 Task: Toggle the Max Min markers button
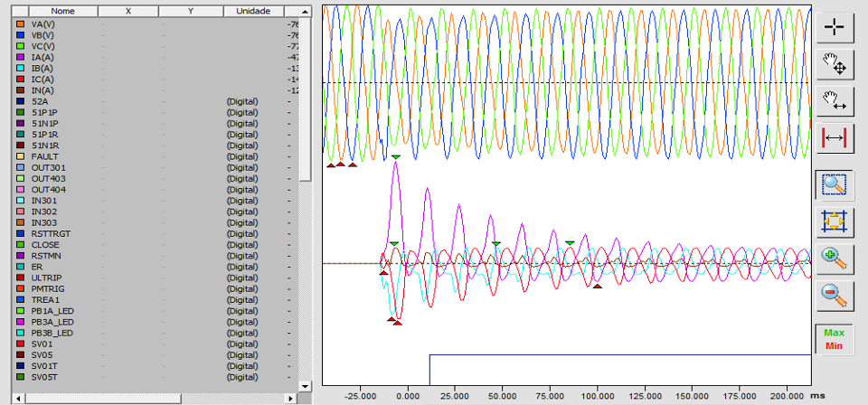[x=835, y=339]
